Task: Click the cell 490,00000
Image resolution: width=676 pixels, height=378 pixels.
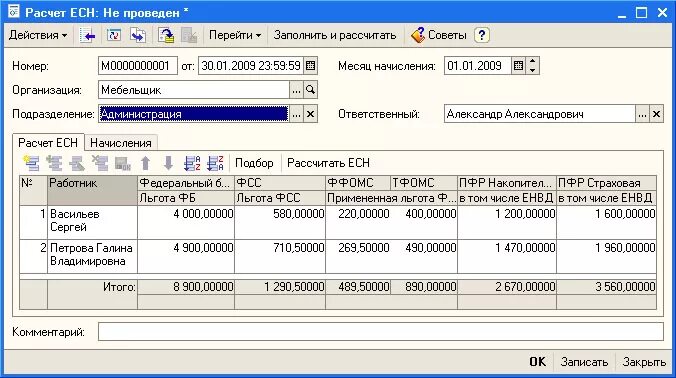Action: click(424, 256)
